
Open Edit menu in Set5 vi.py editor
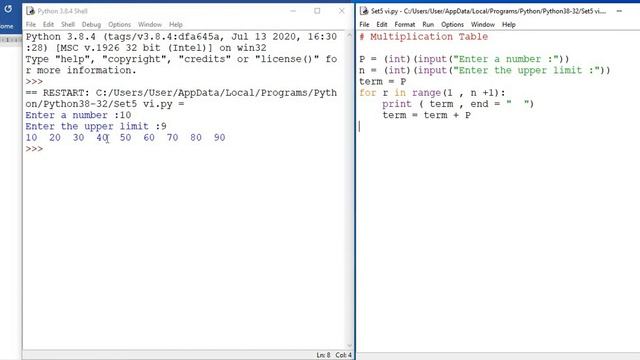click(382, 24)
